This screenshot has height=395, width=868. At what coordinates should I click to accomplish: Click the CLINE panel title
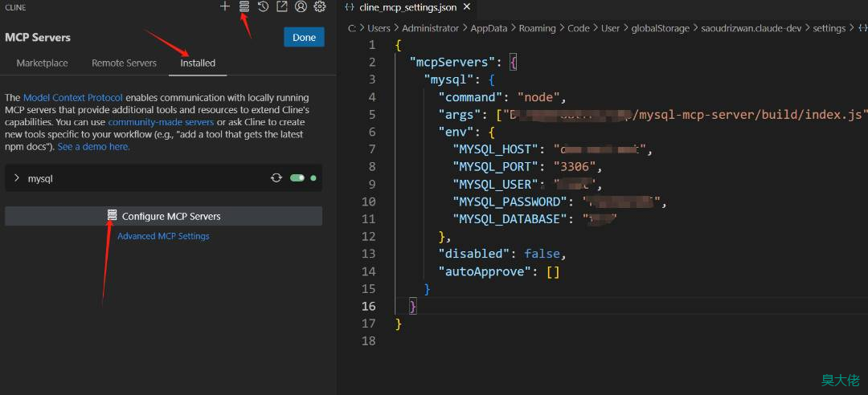(15, 7)
